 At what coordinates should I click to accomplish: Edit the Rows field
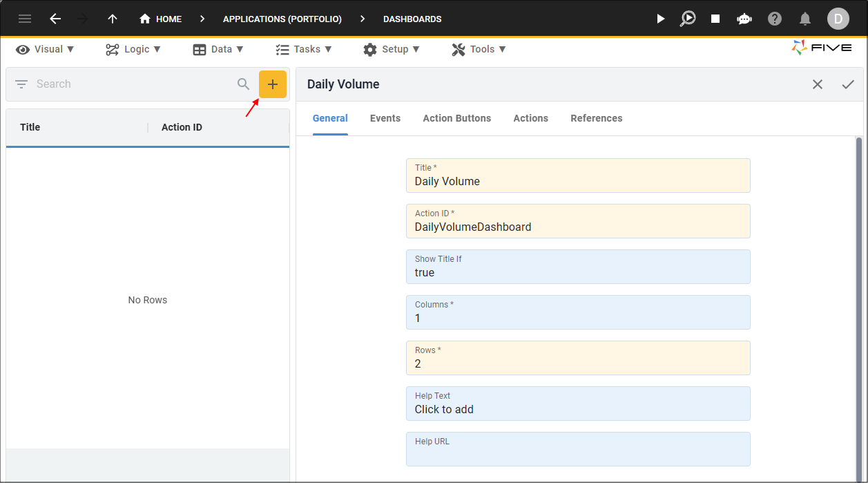578,358
